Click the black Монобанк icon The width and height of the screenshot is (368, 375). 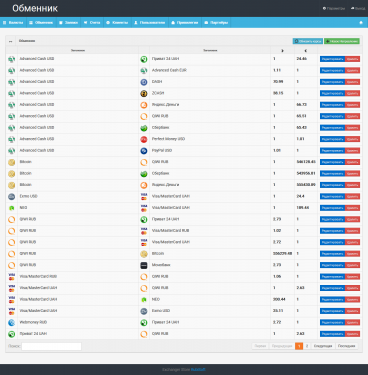click(x=144, y=265)
